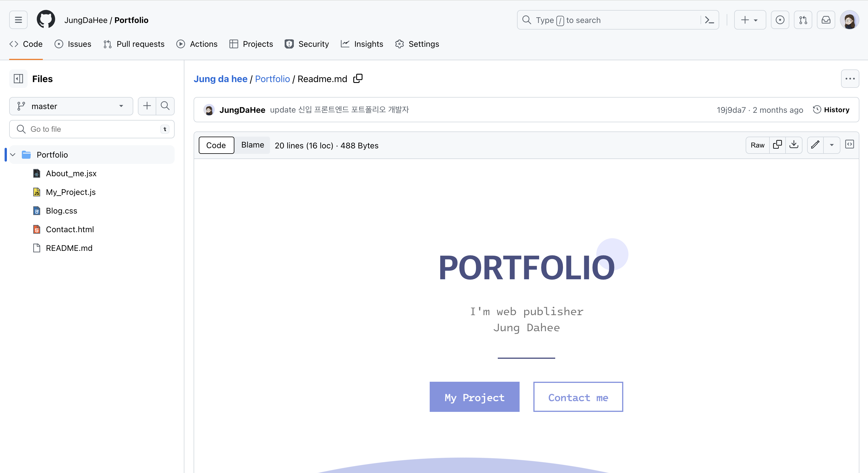Download the raw file
The width and height of the screenshot is (868, 473).
coord(794,145)
